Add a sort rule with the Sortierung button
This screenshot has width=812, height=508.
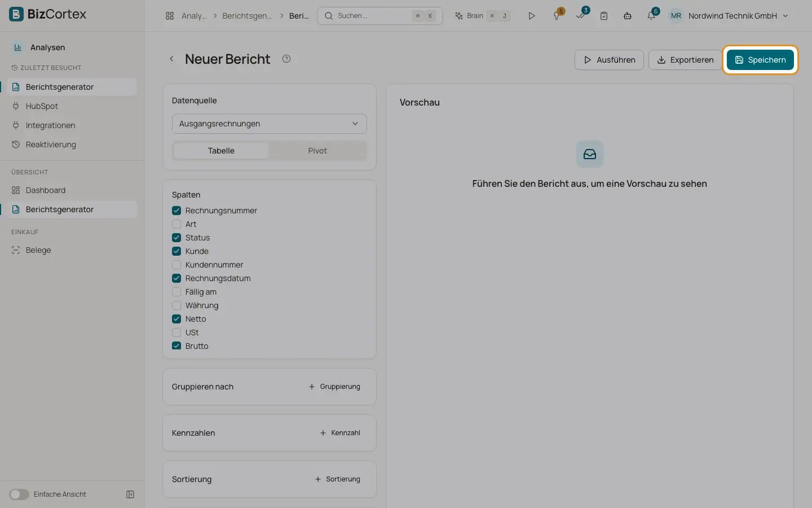point(337,479)
